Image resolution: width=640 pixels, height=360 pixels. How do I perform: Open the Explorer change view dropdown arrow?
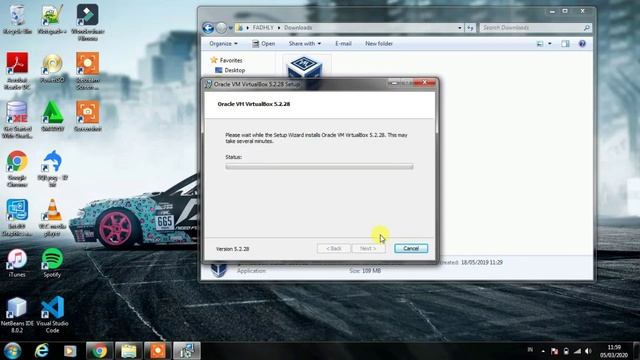click(549, 44)
